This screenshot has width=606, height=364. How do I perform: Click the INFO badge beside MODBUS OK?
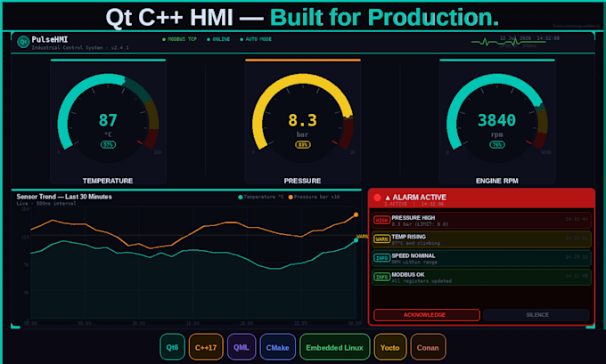click(x=381, y=277)
